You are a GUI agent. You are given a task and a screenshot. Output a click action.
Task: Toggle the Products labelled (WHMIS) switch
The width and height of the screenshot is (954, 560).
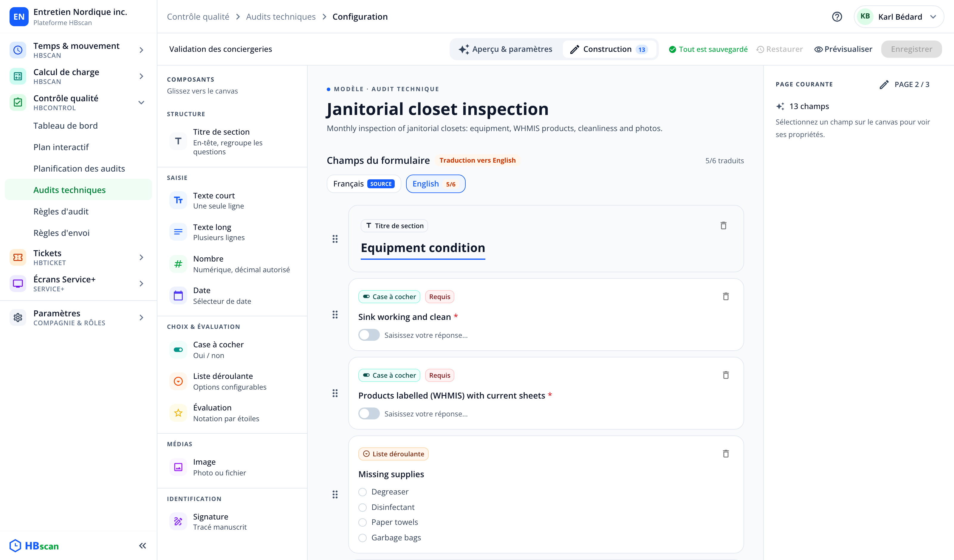click(x=369, y=413)
